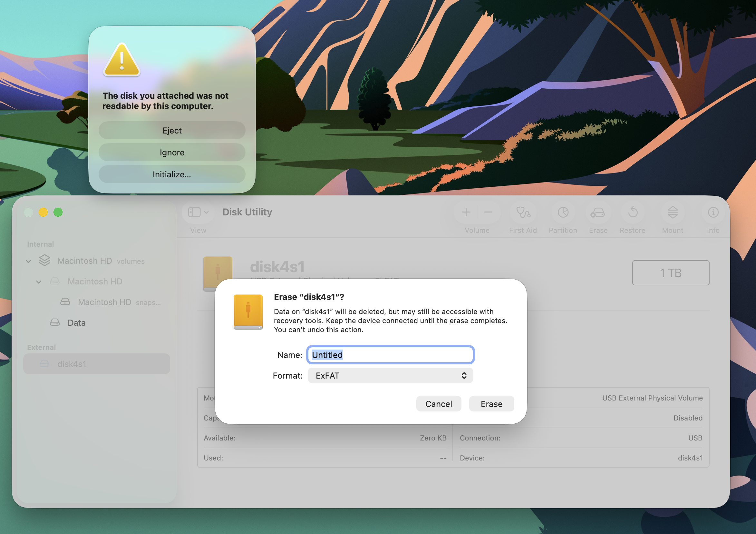Viewport: 756px width, 534px height.
Task: Collapse the nested Macintosh HD container
Action: [x=39, y=282]
